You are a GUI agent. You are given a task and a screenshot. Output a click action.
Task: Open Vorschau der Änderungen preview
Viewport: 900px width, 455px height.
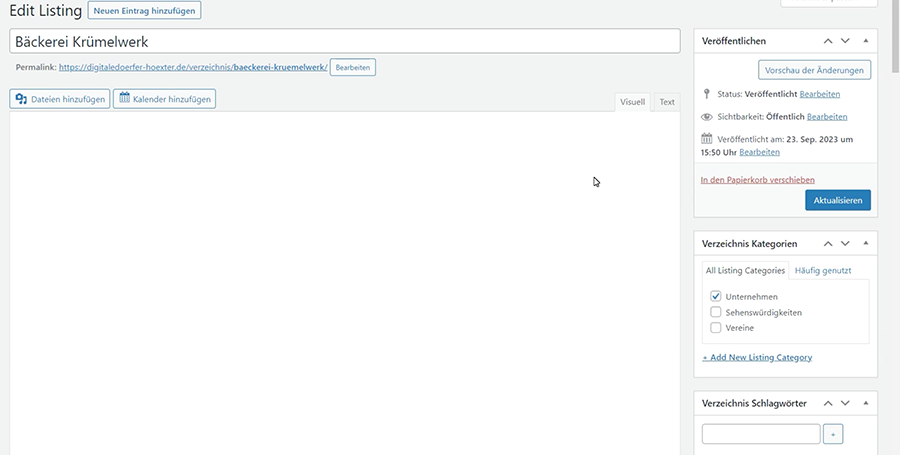(x=815, y=70)
